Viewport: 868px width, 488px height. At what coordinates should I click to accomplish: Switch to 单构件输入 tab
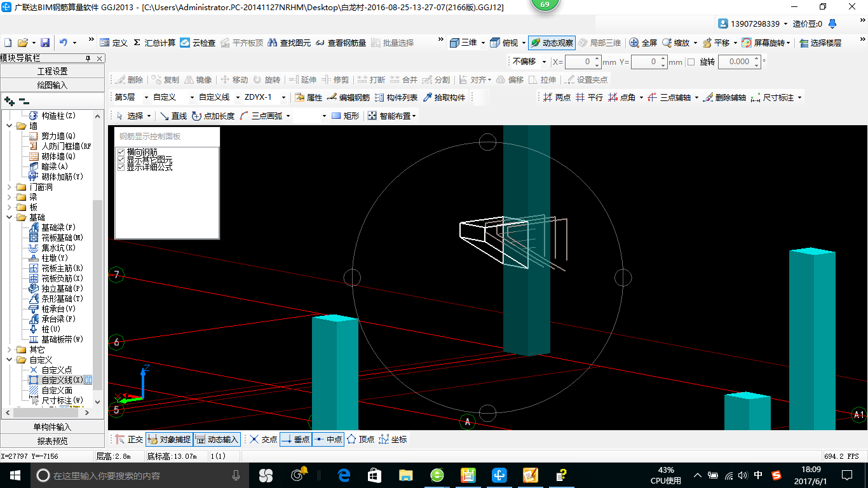click(x=52, y=427)
